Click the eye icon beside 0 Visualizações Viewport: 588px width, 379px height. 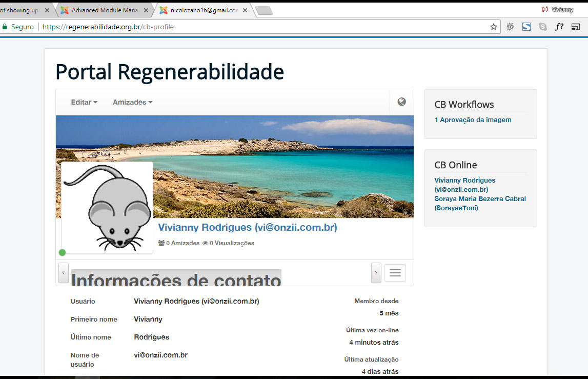[206, 243]
